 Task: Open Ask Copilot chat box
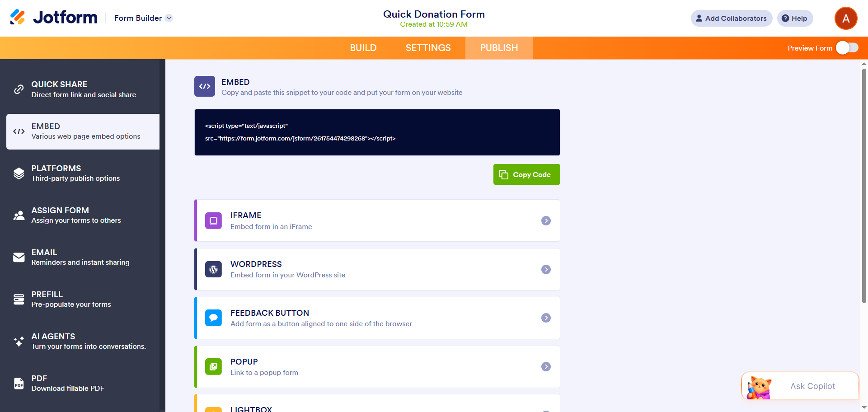800,386
